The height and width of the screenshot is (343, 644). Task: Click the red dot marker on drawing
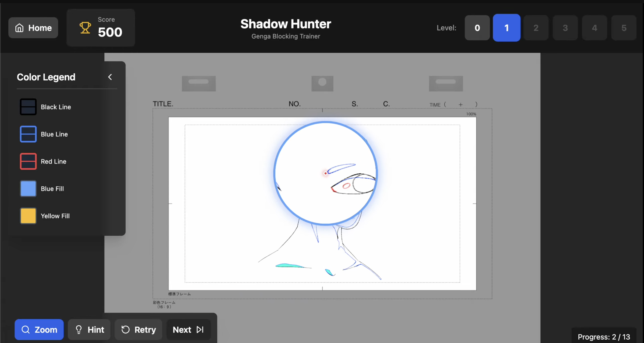coord(325,173)
